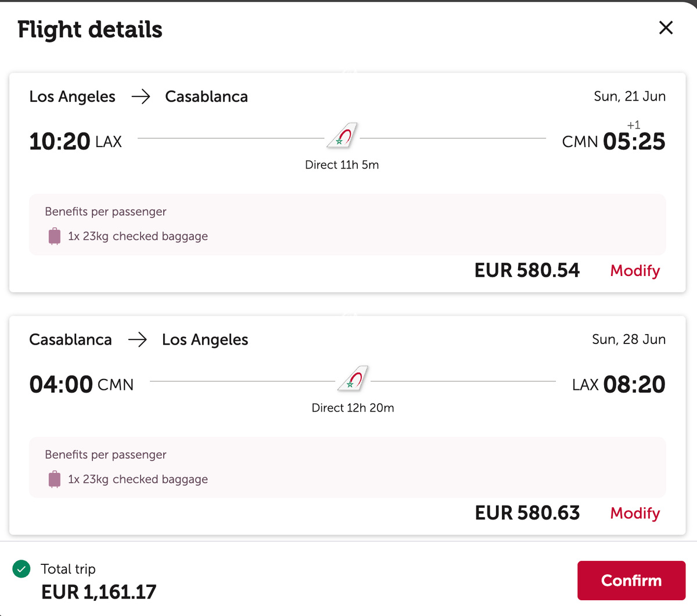Select the outbound price EUR 580.54
This screenshot has width=697, height=616.
pyautogui.click(x=527, y=270)
